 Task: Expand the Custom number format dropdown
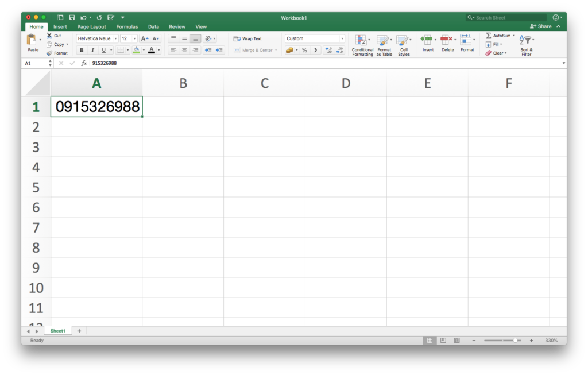click(x=342, y=38)
